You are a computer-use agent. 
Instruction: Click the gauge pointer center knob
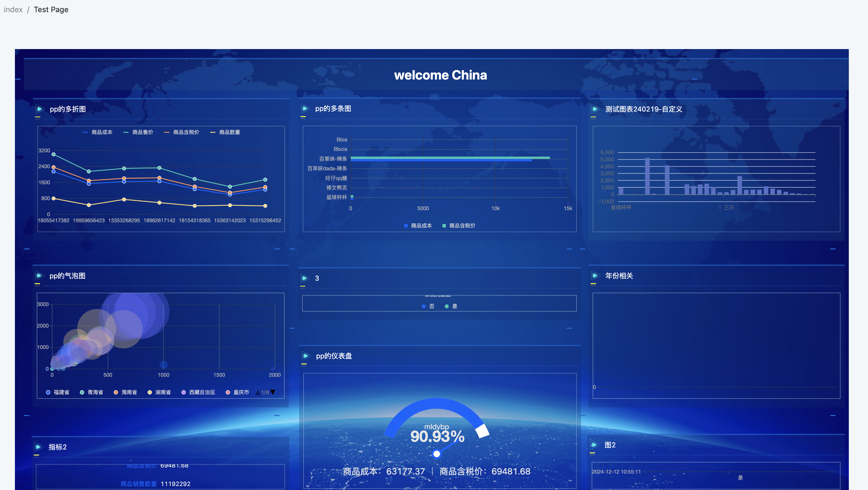point(436,454)
